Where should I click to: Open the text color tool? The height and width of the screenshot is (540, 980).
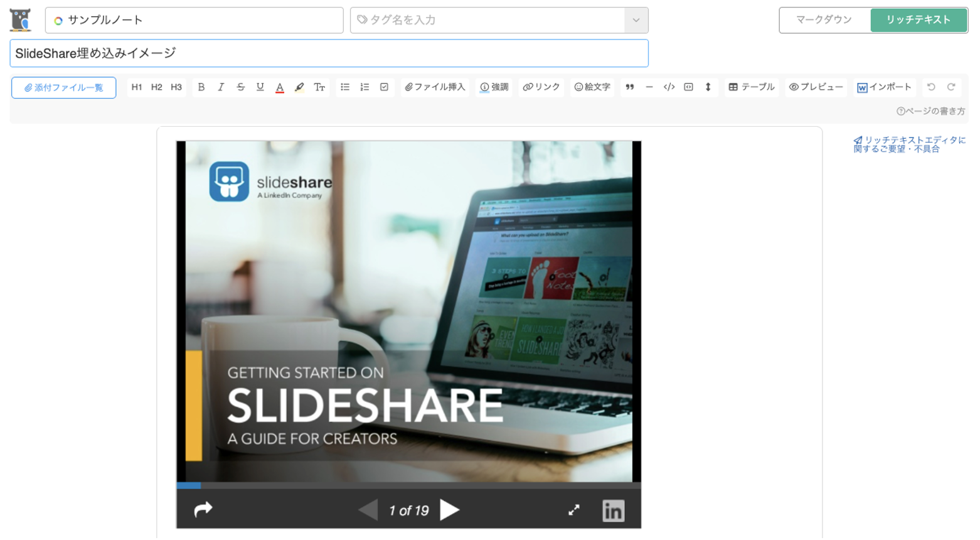(x=280, y=87)
